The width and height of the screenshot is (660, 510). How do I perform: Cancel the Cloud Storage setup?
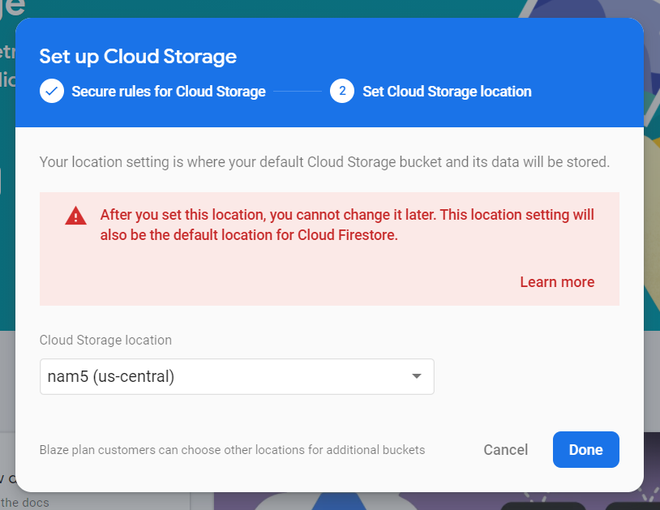505,450
